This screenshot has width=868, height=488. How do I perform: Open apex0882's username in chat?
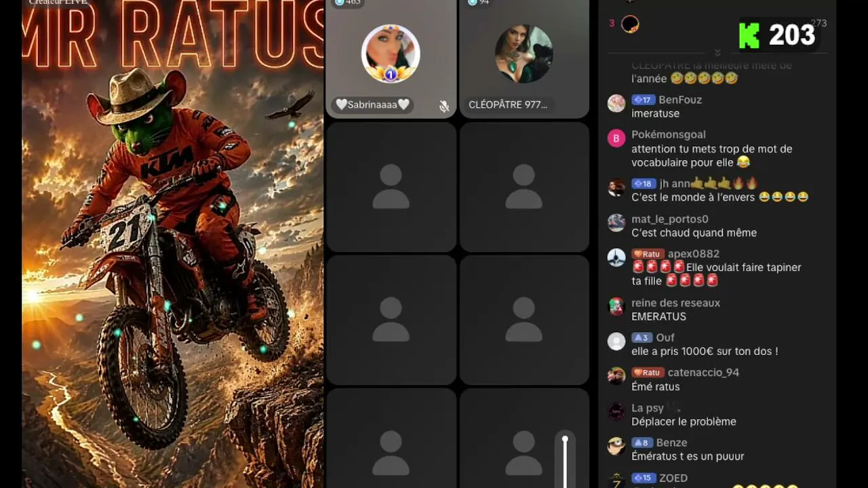[x=694, y=254]
